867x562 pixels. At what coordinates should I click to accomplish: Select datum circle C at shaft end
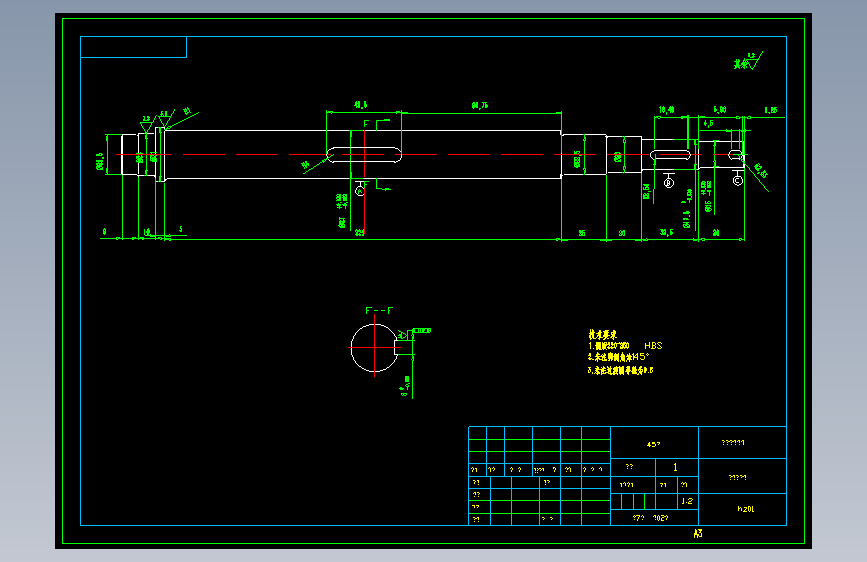[x=738, y=180]
